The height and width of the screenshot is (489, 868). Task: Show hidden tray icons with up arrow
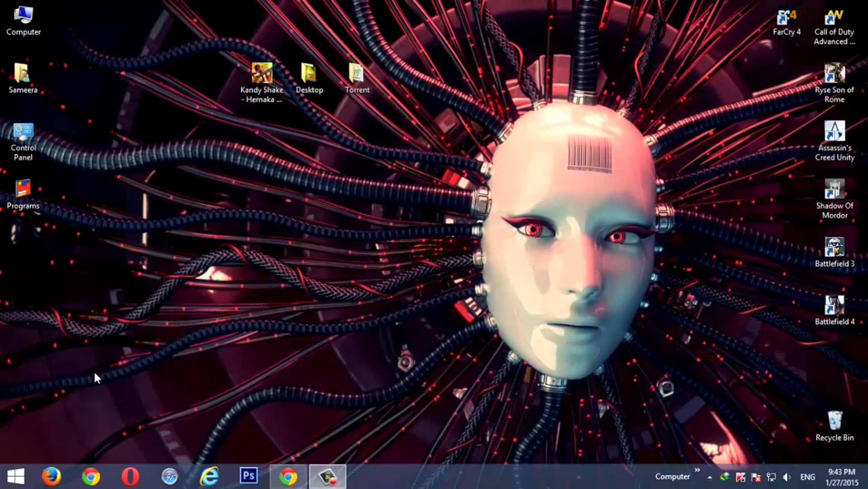coord(709,477)
